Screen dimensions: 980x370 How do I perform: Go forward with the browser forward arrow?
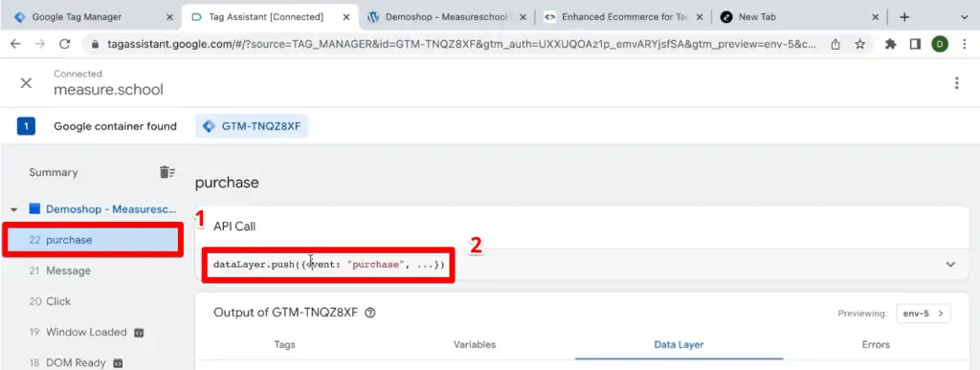click(40, 44)
